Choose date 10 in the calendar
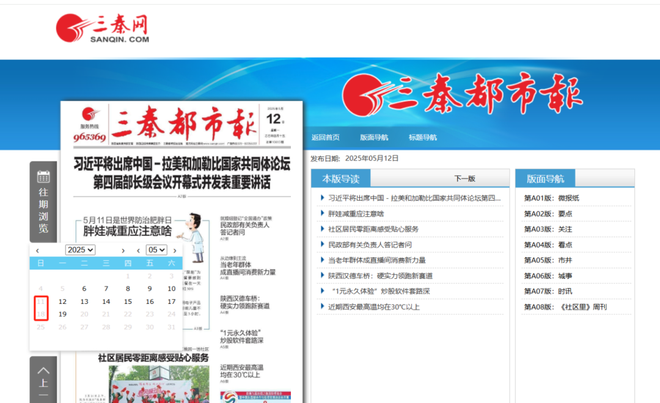This screenshot has height=403, width=660. (x=171, y=289)
